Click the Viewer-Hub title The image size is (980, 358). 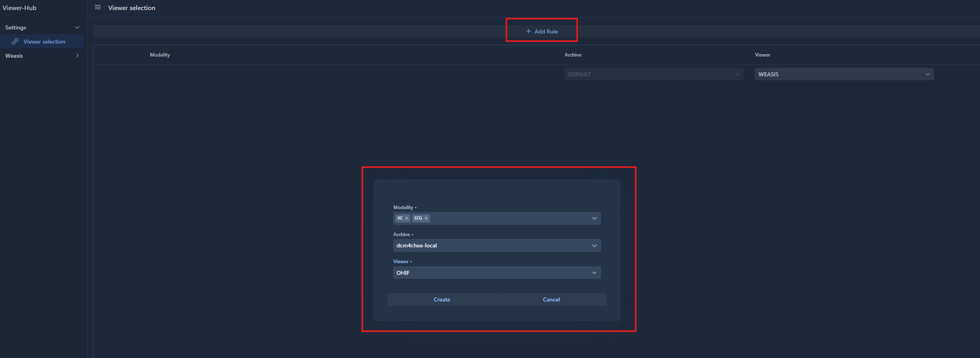coord(19,8)
